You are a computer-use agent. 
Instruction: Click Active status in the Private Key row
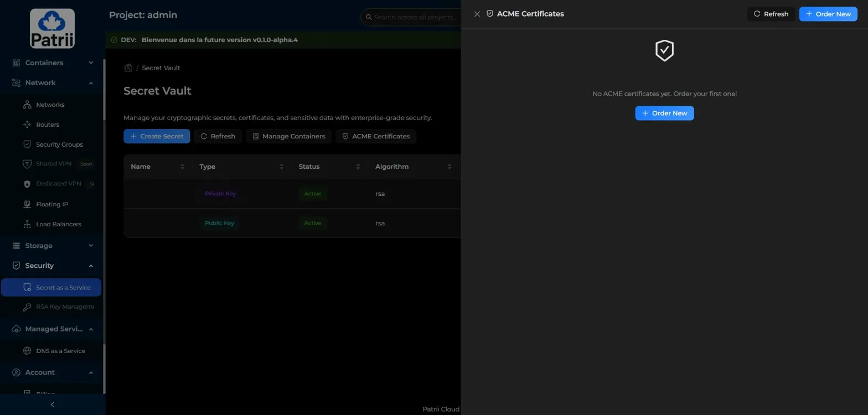pos(313,194)
